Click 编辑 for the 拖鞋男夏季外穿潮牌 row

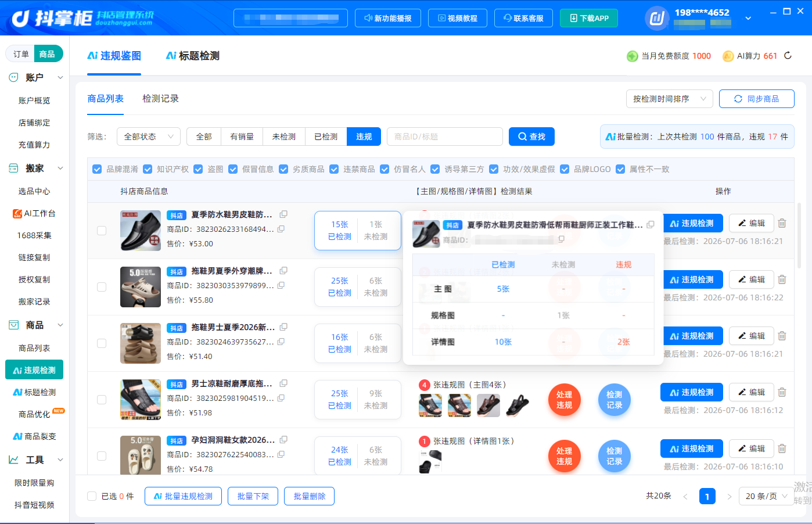click(x=751, y=279)
